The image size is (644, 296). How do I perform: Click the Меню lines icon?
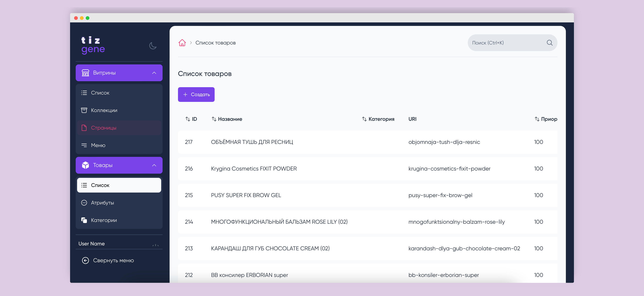[x=84, y=145]
